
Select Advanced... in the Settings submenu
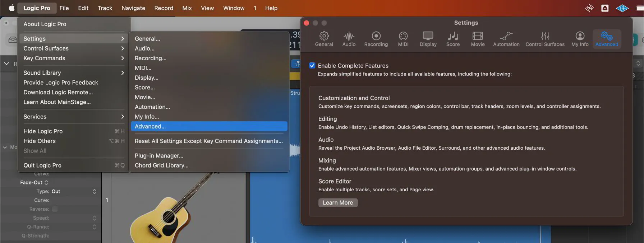[x=209, y=126]
